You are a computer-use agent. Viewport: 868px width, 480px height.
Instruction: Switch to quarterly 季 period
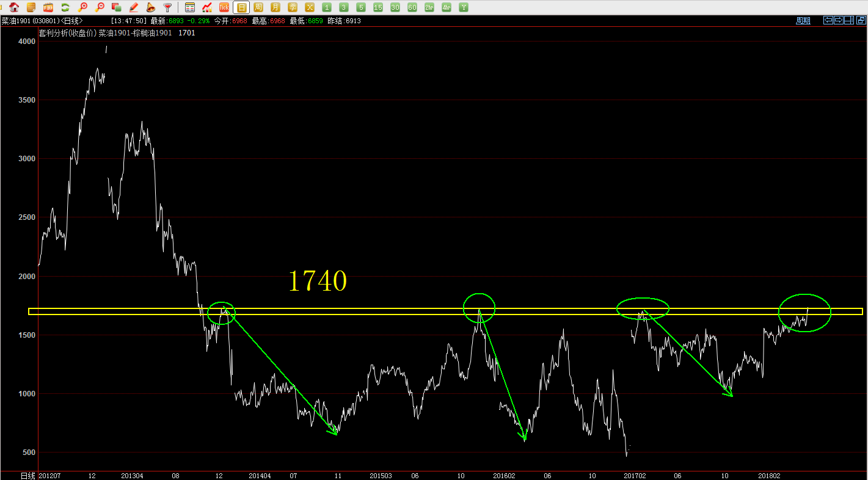(293, 7)
